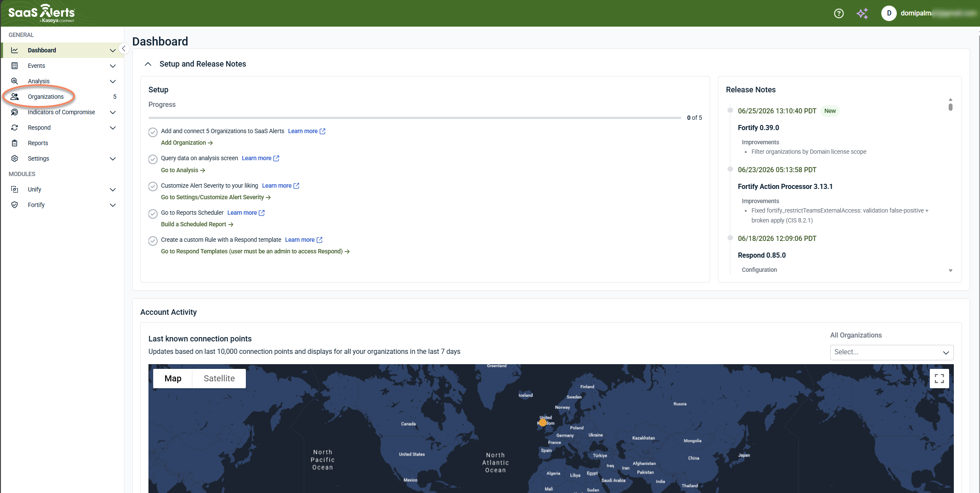This screenshot has width=980, height=493.
Task: Click the SaaS Alerts logo
Action: tap(42, 13)
